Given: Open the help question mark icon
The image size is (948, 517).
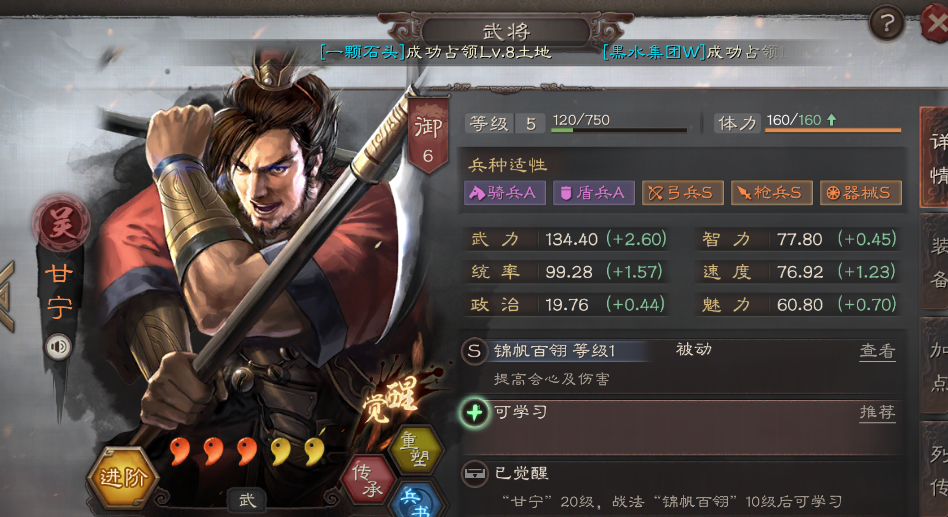Looking at the screenshot, I should pyautogui.click(x=886, y=24).
